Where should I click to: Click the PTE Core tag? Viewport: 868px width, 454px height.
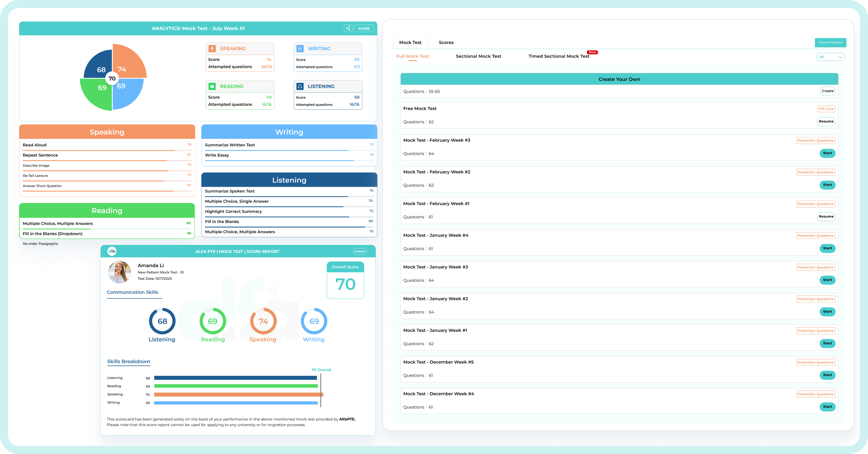pos(826,109)
